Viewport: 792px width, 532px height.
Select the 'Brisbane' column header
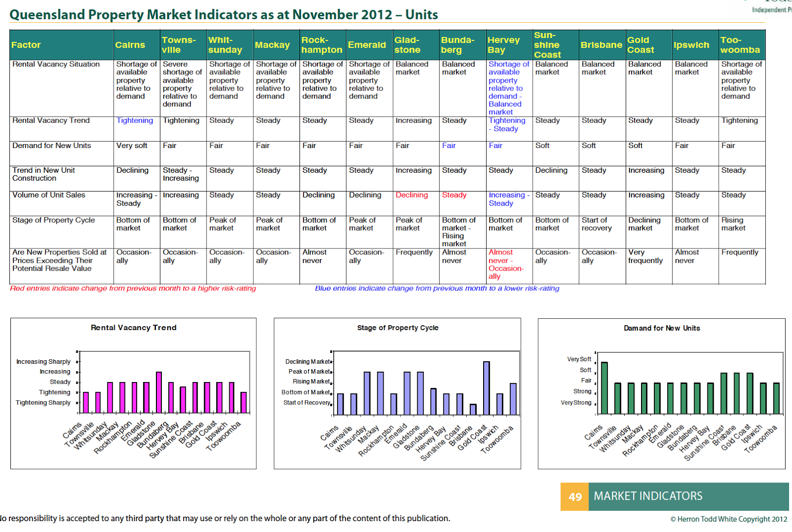click(x=601, y=45)
